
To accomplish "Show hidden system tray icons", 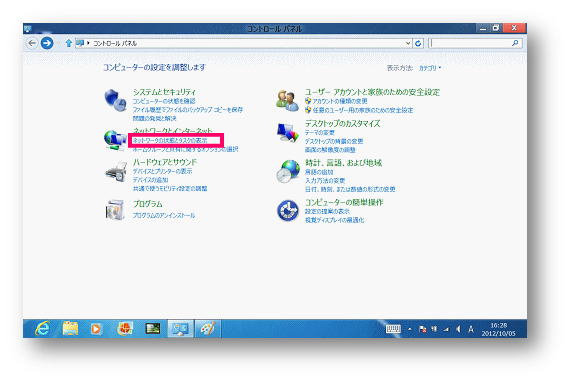I will click(410, 329).
